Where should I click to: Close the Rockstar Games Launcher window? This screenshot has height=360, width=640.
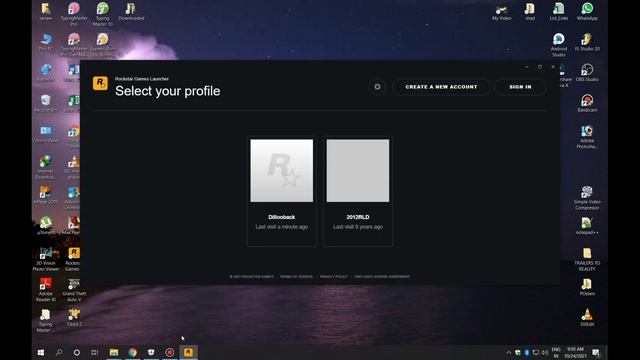click(x=553, y=67)
